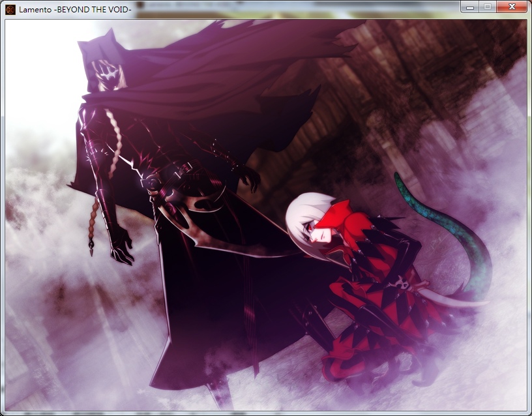532x416 pixels.
Task: Click the game scene to advance
Action: (x=266, y=215)
